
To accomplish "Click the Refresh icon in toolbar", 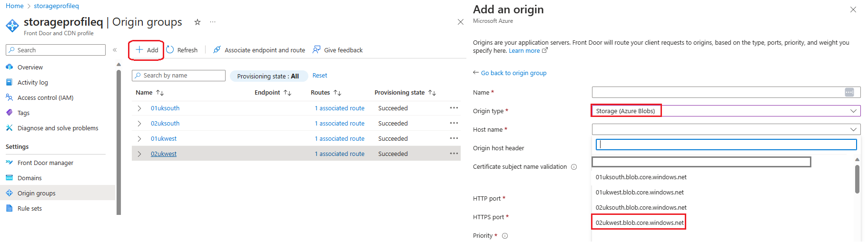I will (x=170, y=50).
